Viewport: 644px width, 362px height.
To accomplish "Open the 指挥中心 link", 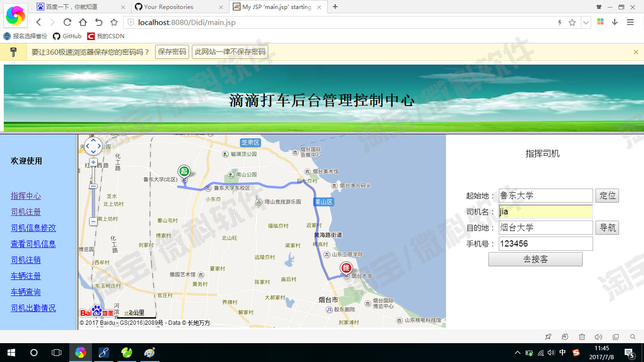I will pos(26,196).
